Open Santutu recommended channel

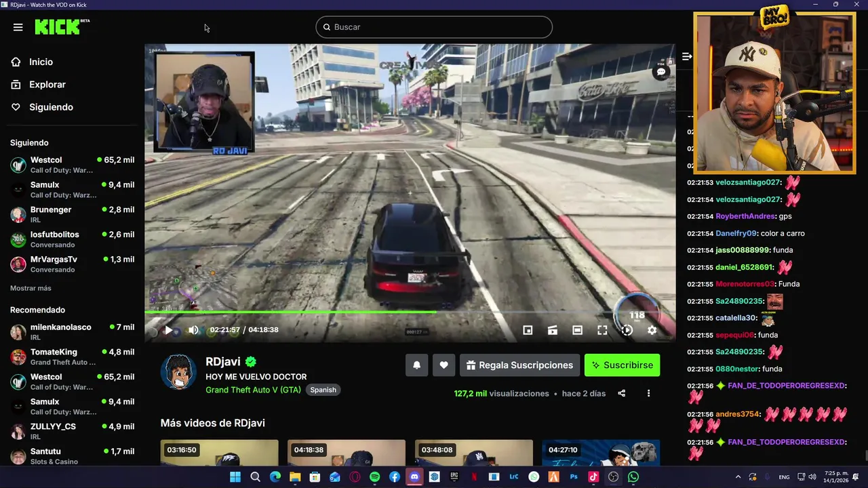pyautogui.click(x=72, y=456)
